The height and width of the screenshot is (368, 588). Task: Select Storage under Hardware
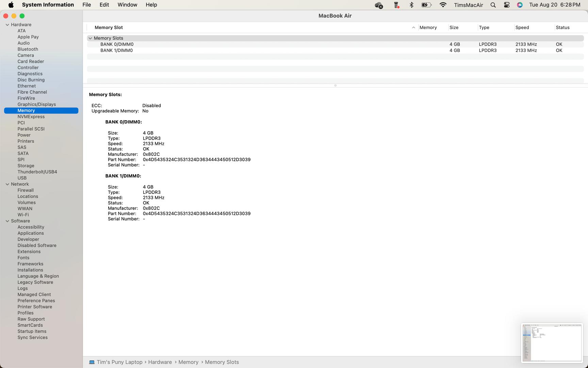[x=26, y=166]
